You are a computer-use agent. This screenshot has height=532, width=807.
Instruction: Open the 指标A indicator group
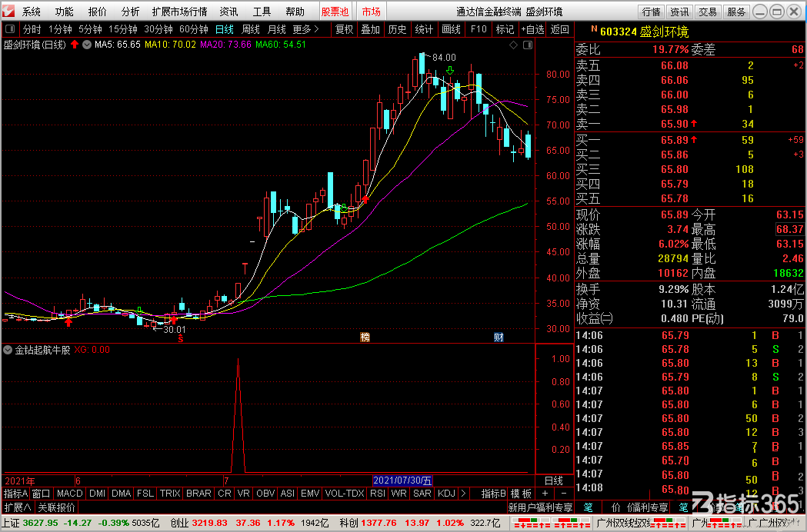15,494
